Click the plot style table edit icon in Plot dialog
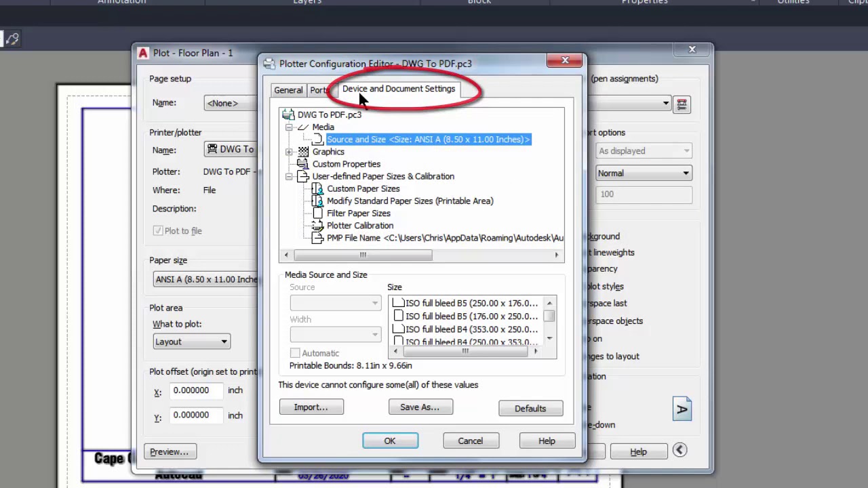 coord(682,104)
